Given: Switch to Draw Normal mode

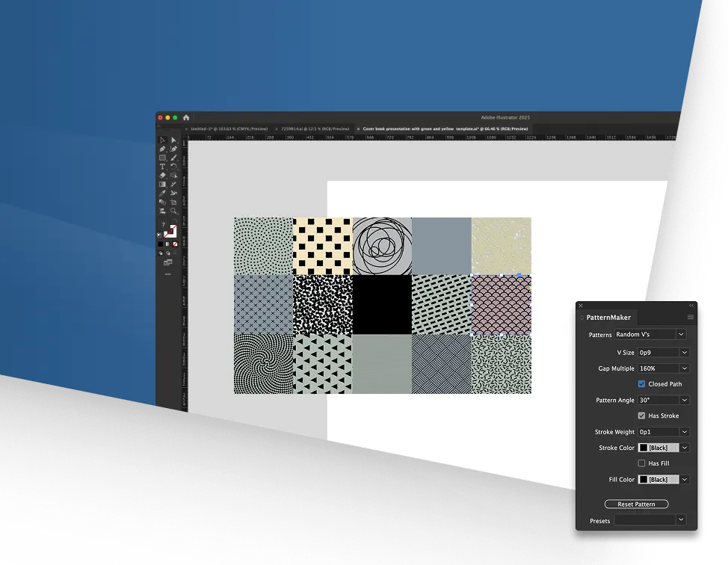Looking at the screenshot, I should tap(161, 253).
